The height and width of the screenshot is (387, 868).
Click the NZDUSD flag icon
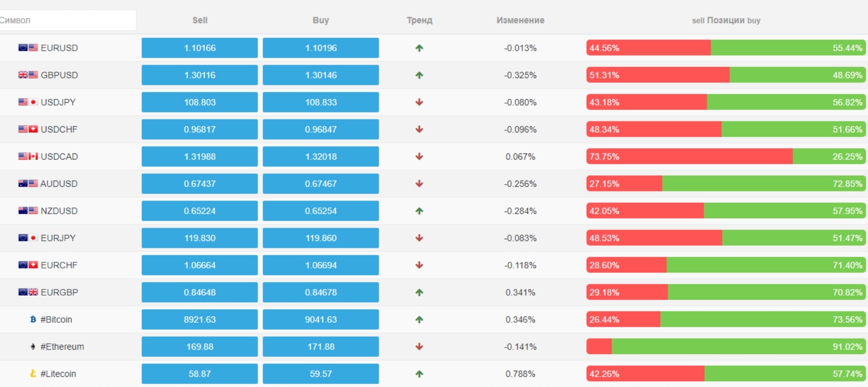[28, 210]
